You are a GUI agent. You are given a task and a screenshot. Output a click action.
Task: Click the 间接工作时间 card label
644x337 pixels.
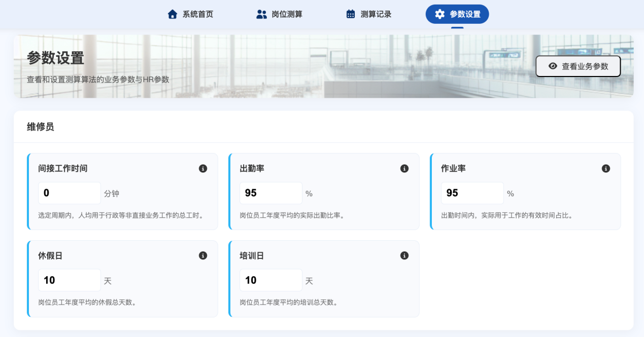coord(63,169)
